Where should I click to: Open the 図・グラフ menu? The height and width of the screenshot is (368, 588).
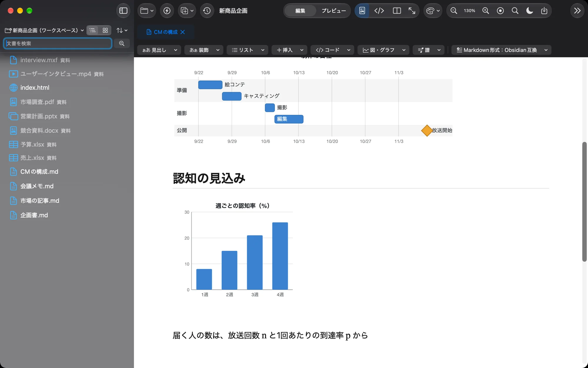(384, 50)
